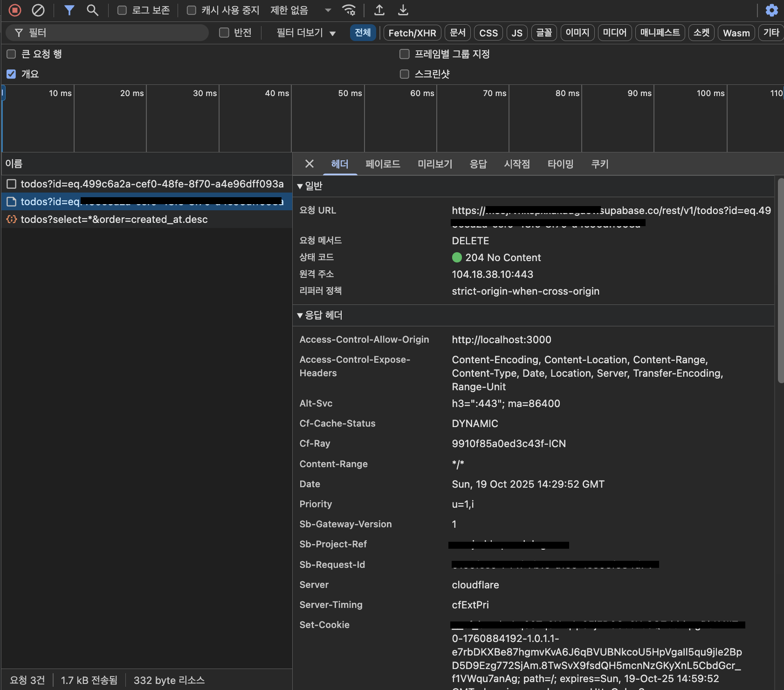Stop recording network log
This screenshot has width=784, height=690.
(x=15, y=10)
